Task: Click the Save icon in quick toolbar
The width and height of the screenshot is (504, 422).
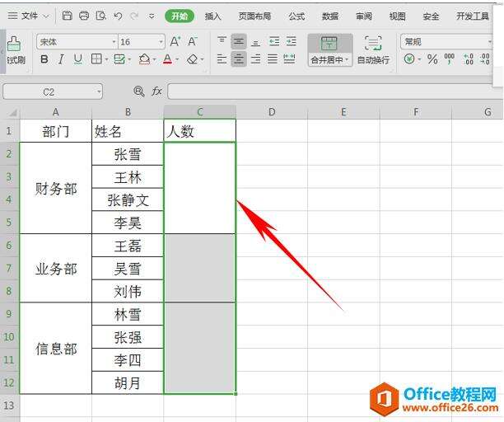Action: [67, 16]
